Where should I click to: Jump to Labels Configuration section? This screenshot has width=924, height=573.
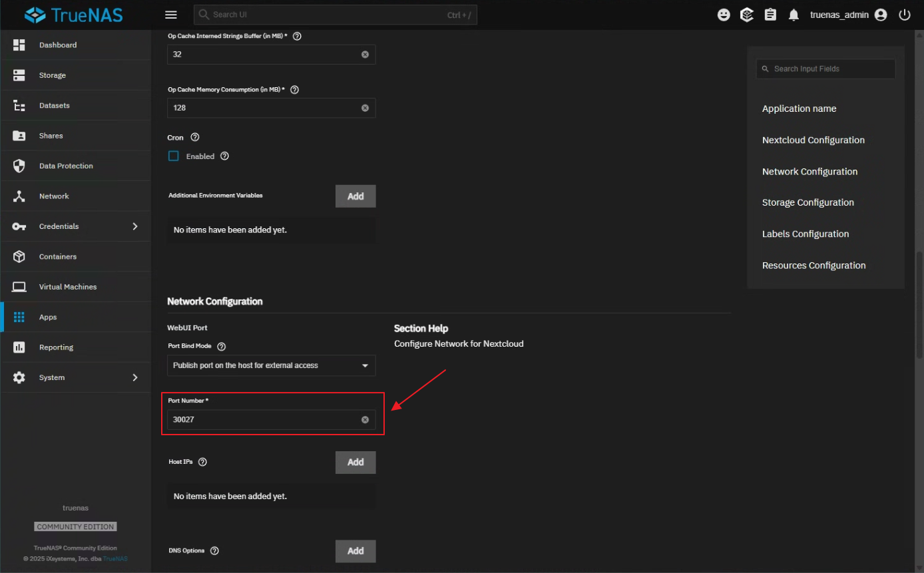[806, 234]
